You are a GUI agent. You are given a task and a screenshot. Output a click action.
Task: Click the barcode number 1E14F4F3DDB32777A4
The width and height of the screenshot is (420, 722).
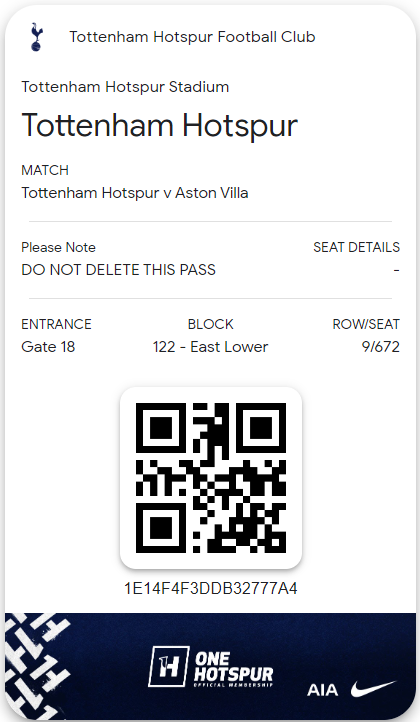click(x=210, y=588)
